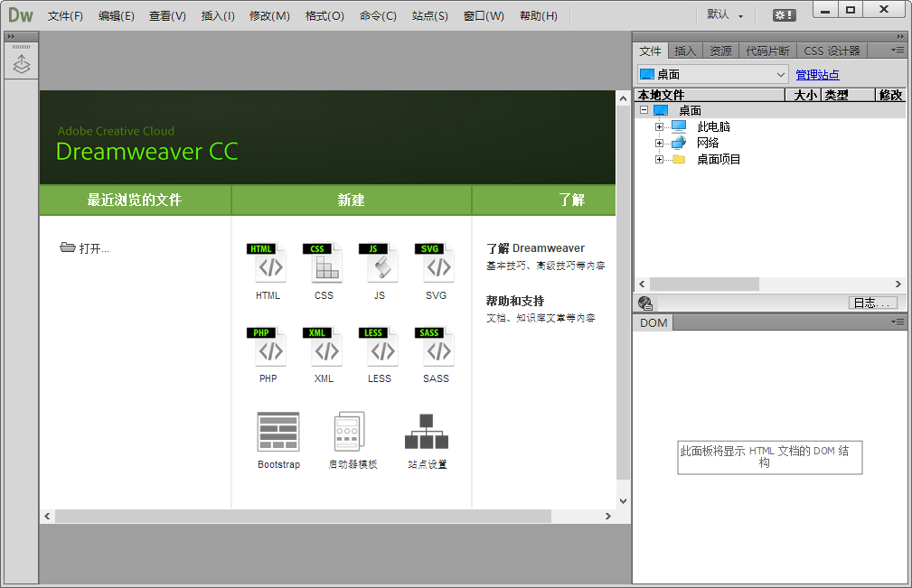This screenshot has width=912, height=588.
Task: Open the 修改(M) menu
Action: pyautogui.click(x=269, y=15)
